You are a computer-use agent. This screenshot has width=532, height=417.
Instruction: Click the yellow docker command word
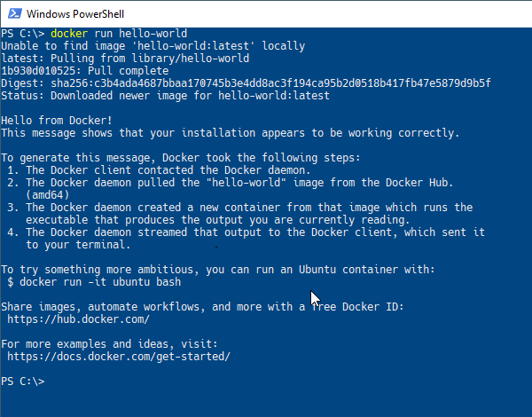[69, 34]
